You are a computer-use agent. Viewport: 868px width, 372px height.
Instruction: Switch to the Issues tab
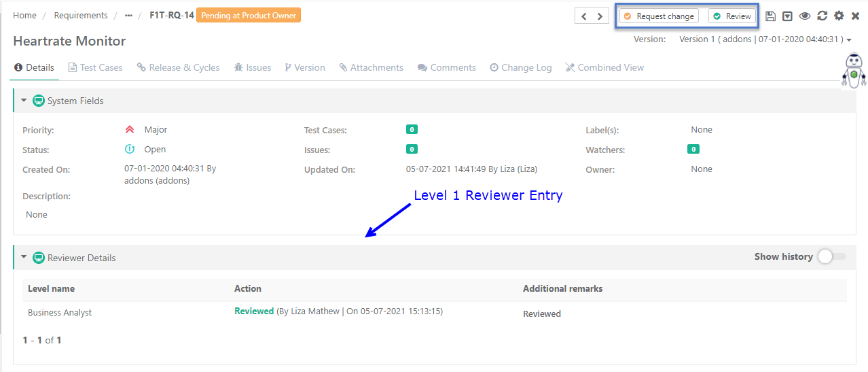pos(253,67)
